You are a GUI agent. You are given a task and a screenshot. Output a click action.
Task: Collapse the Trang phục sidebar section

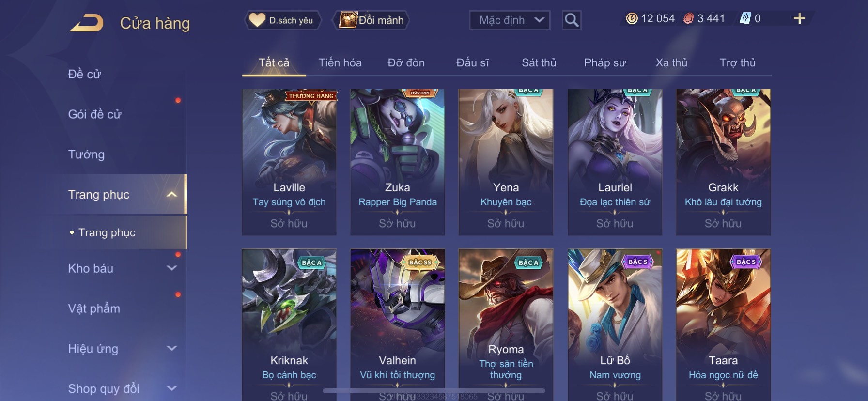point(171,195)
